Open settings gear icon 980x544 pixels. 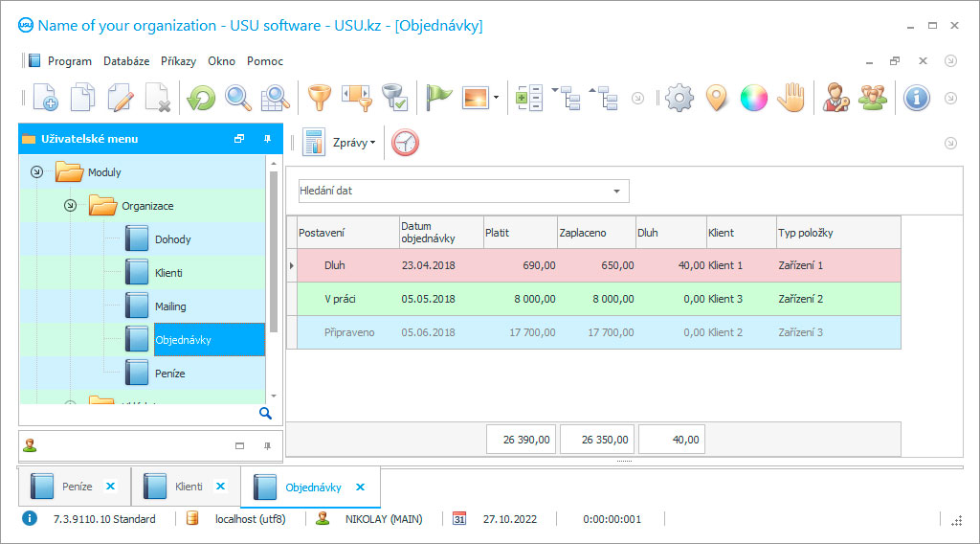(679, 98)
